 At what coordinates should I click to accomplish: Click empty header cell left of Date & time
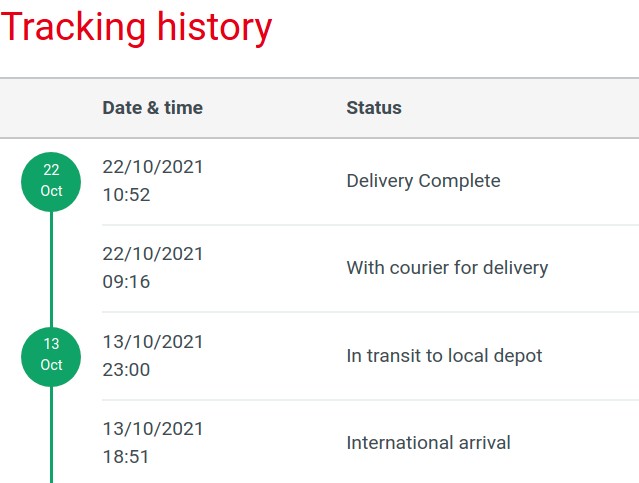pyautogui.click(x=50, y=108)
